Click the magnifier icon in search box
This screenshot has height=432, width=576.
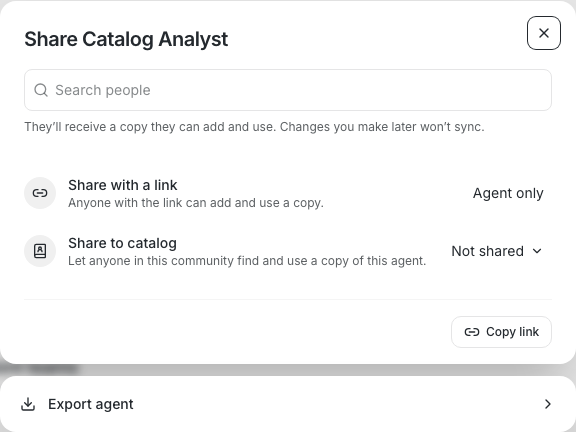(41, 90)
